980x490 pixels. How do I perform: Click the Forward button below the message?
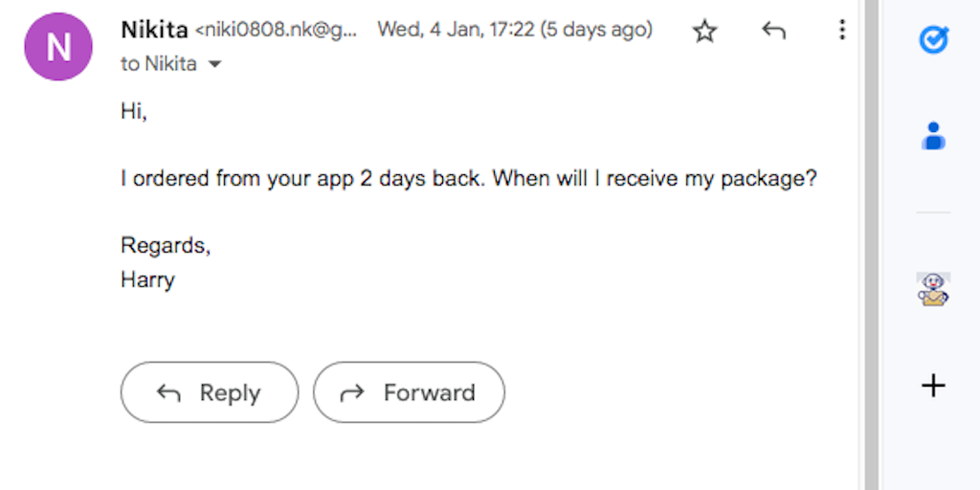[409, 392]
